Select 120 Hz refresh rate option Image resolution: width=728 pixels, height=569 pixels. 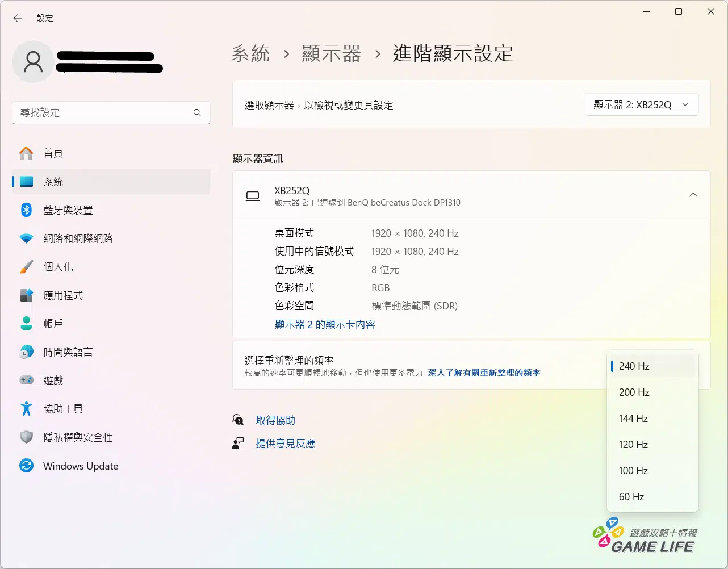633,445
